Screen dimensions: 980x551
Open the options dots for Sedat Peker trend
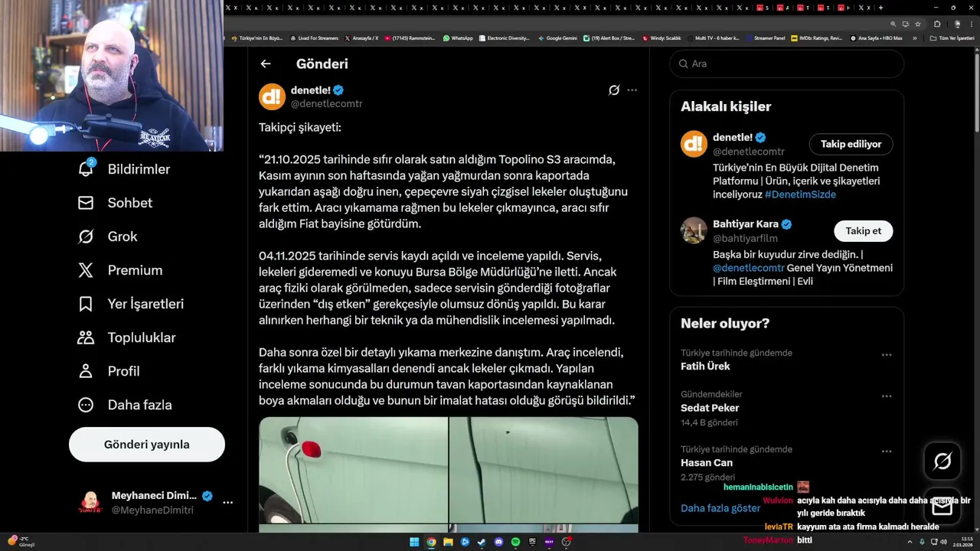point(887,396)
